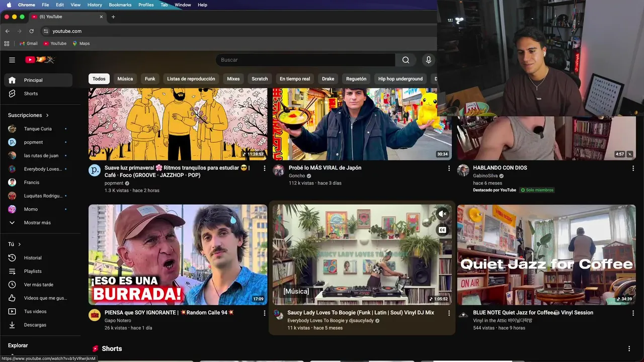Open PIENSA que SOY IGNORANTE thumbnail
The height and width of the screenshot is (362, 644).
178,254
